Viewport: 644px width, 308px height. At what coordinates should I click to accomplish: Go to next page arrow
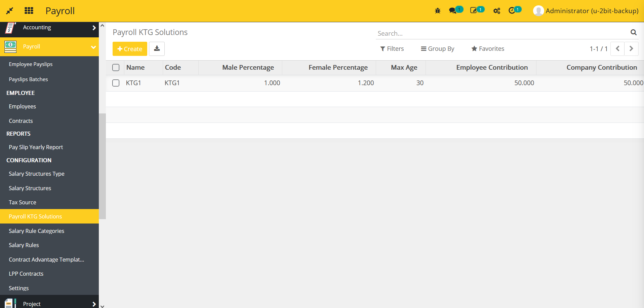point(631,49)
